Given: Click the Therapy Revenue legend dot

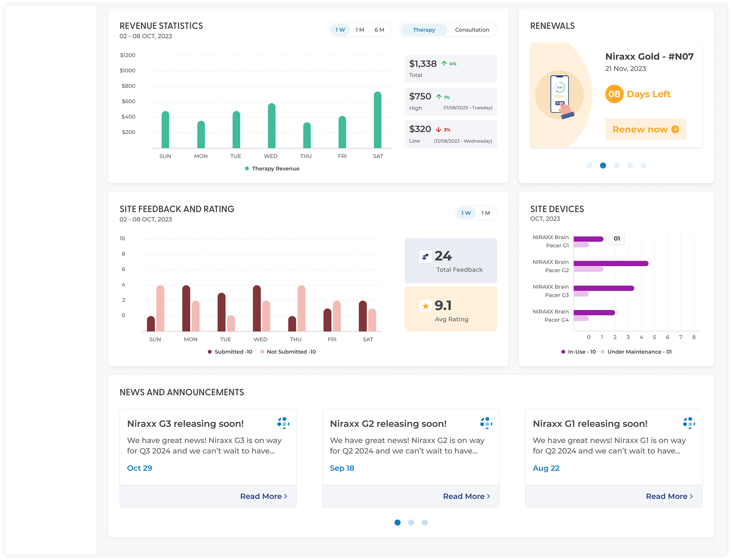Looking at the screenshot, I should (247, 168).
